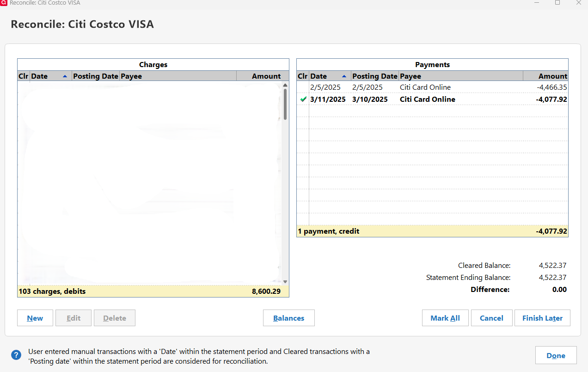Click the Charges Clr column header
Image resolution: width=588 pixels, height=372 pixels.
click(x=24, y=76)
